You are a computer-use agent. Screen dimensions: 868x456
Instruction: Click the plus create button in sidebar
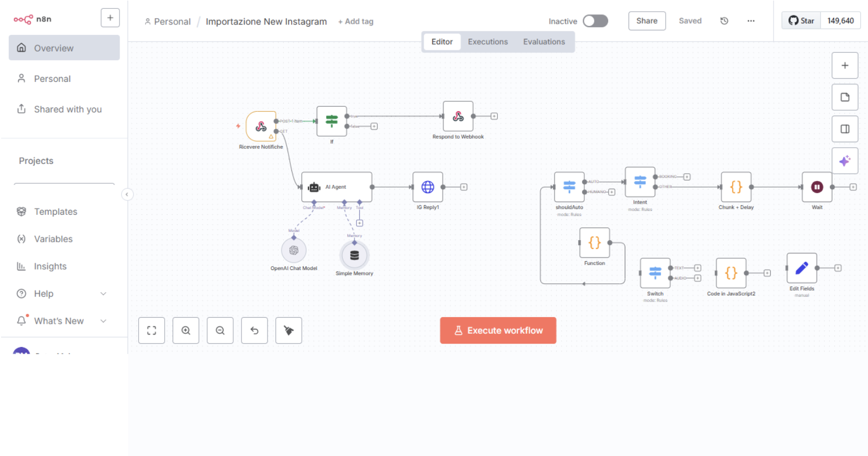110,18
